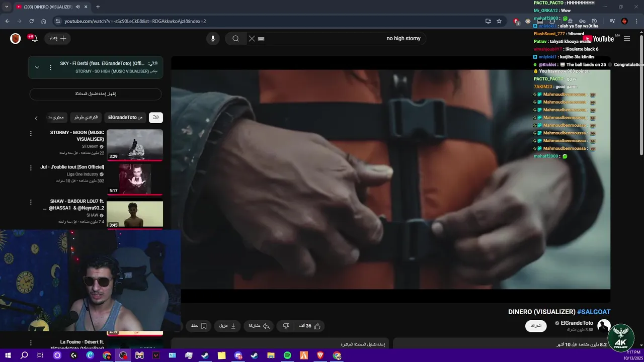Open Steam from the taskbar

(x=205, y=355)
